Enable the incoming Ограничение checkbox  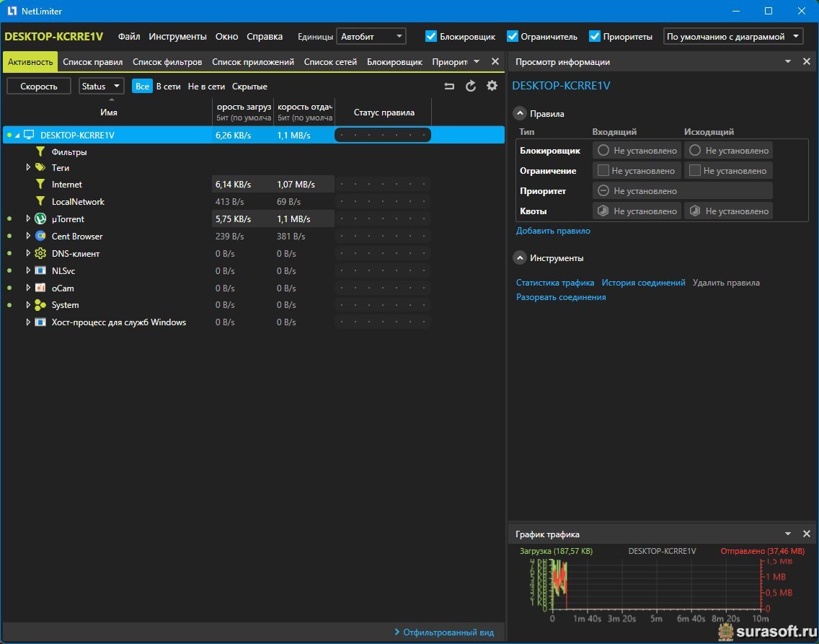[x=603, y=170]
